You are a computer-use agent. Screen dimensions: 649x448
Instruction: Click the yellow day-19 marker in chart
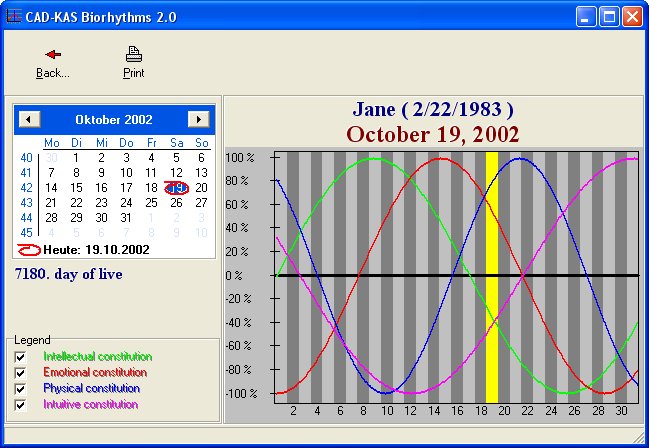[x=491, y=277]
